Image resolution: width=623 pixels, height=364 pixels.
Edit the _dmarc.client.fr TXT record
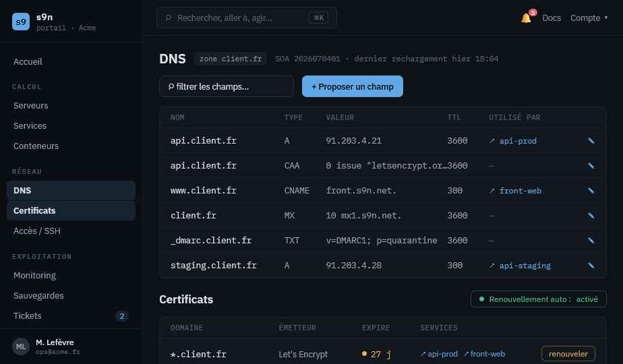point(591,241)
